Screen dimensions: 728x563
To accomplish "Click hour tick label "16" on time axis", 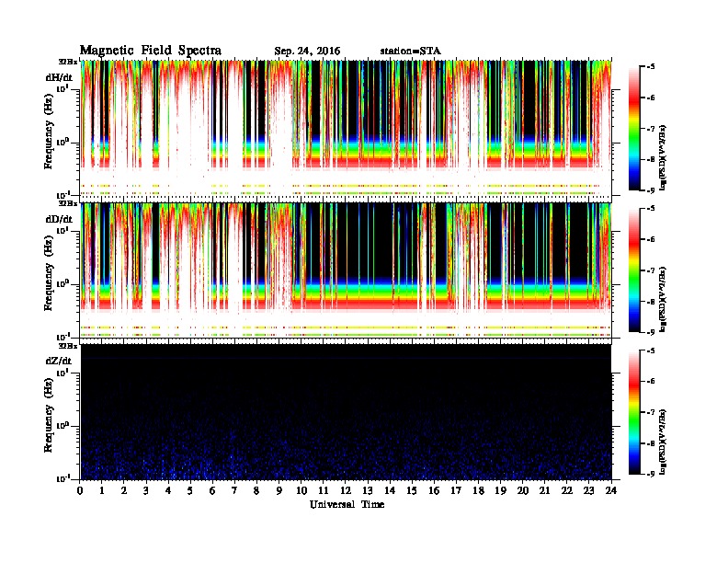I will [434, 490].
